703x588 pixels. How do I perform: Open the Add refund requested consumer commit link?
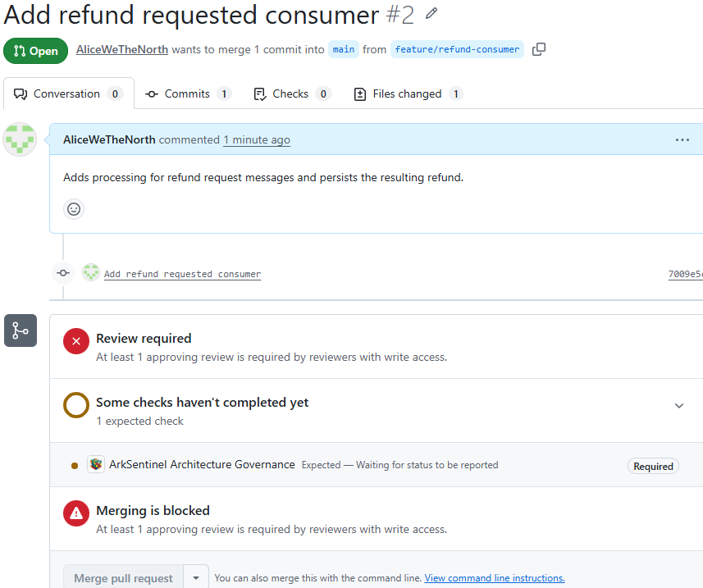coord(182,274)
